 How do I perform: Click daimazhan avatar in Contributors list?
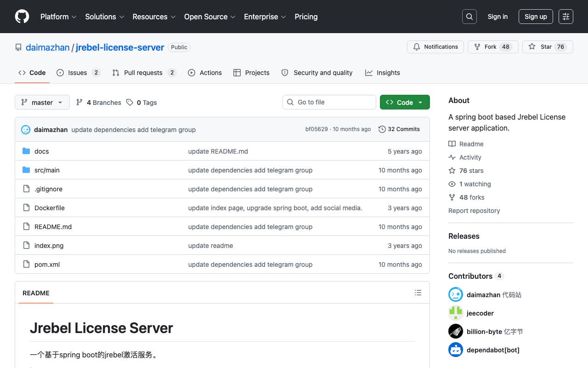456,294
